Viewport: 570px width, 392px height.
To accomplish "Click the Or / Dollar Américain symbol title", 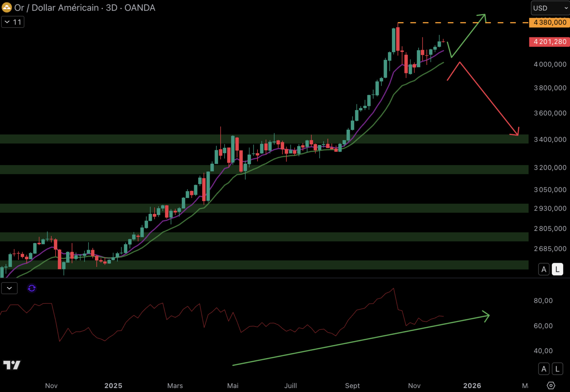I will click(x=56, y=8).
